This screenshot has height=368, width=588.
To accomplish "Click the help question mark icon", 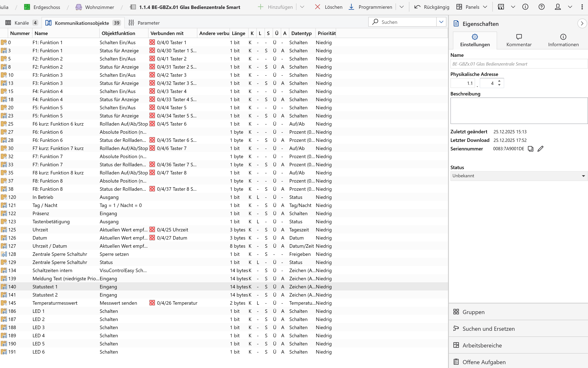I will 542,7.
